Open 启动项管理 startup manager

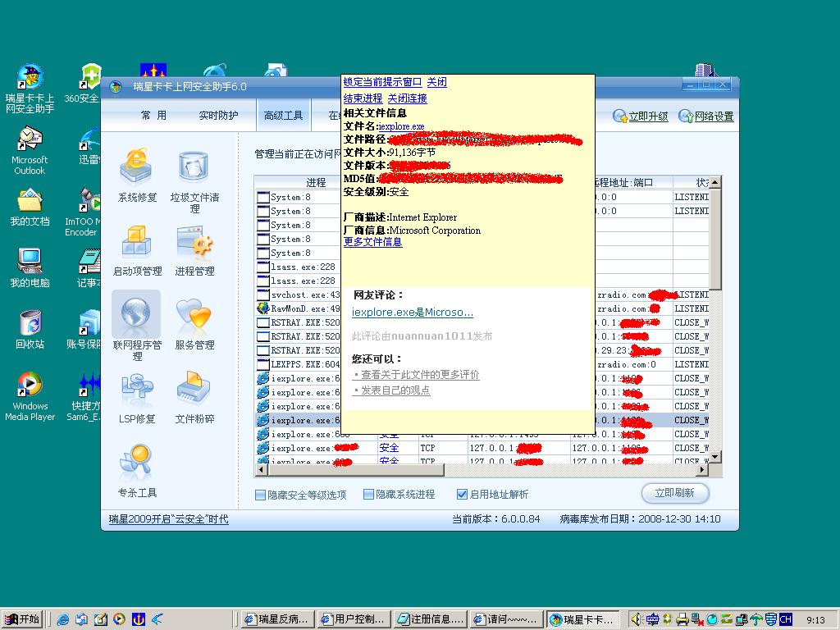tap(137, 249)
